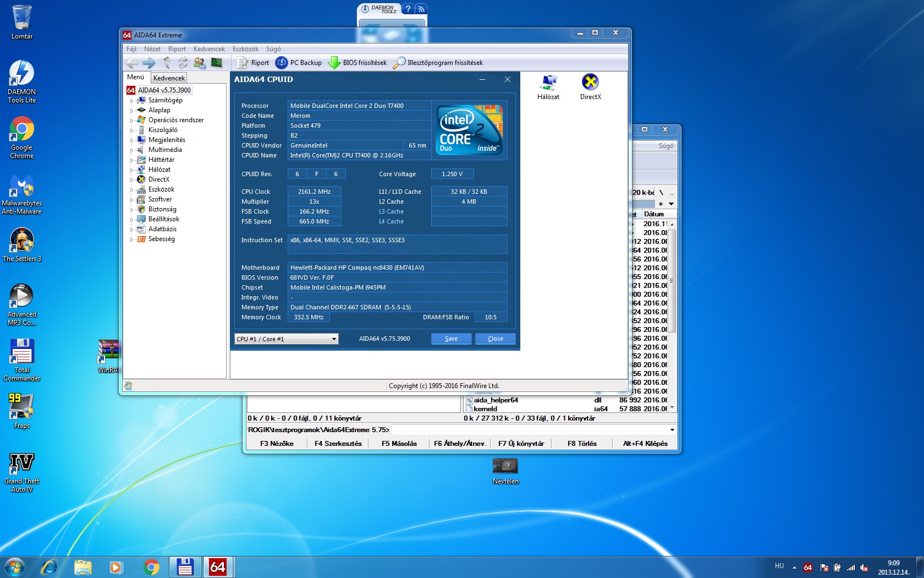Image resolution: width=924 pixels, height=578 pixels.
Task: Open Grand Theft Auto IV desktop icon
Action: tap(22, 473)
